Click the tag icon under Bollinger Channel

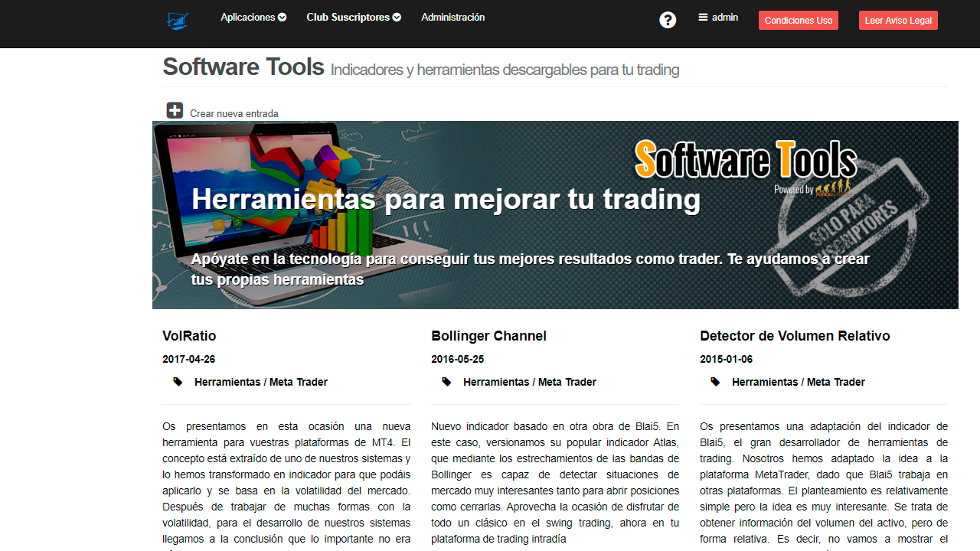point(446,382)
